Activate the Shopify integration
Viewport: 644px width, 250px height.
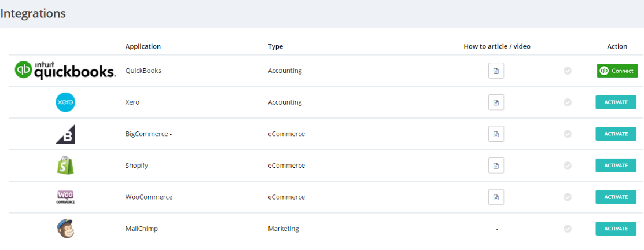616,166
